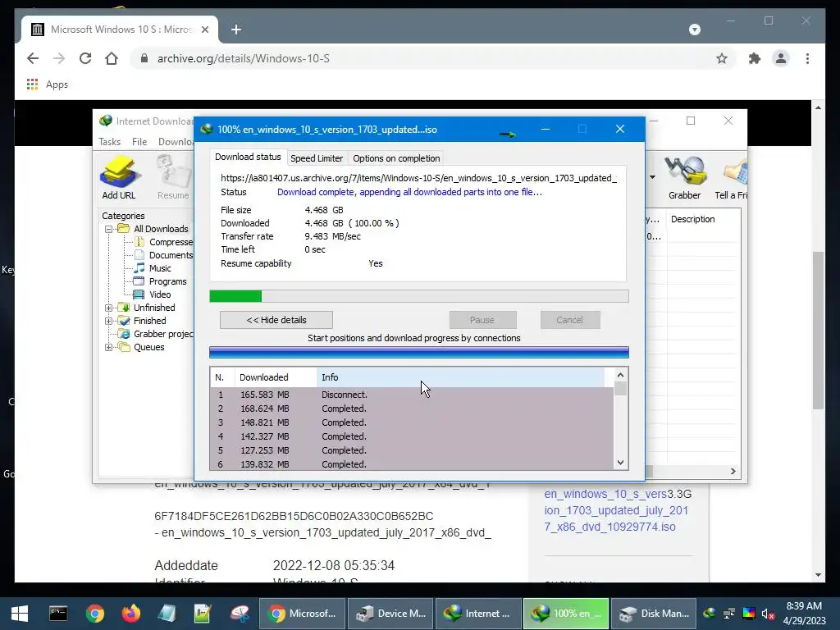Screen dimensions: 840x630
Task: Switch to the Speed Limiter tab
Action: 317,158
